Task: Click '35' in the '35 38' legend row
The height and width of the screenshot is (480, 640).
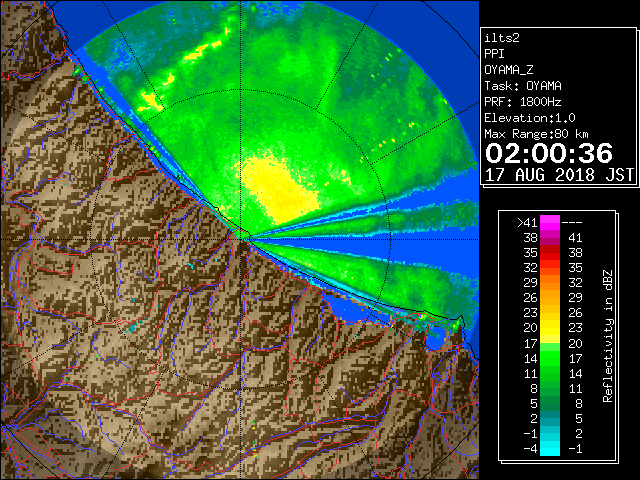Action: point(531,253)
